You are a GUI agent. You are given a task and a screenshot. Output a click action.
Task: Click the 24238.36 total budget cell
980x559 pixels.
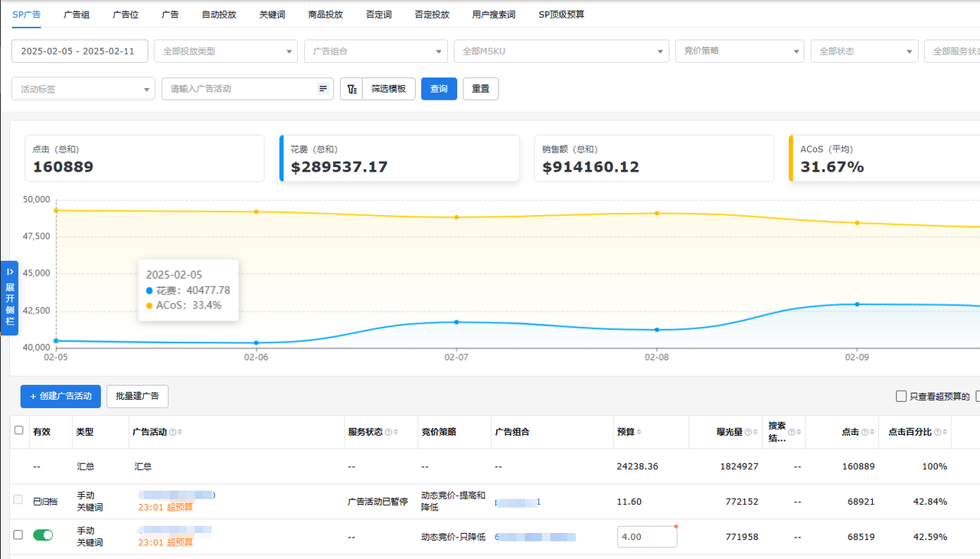(638, 466)
